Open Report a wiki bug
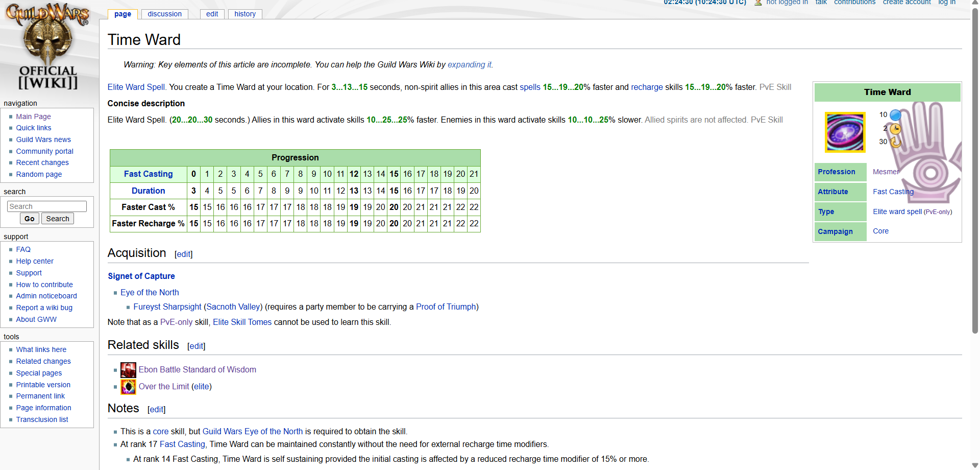Viewport: 980px width, 470px height. point(44,308)
